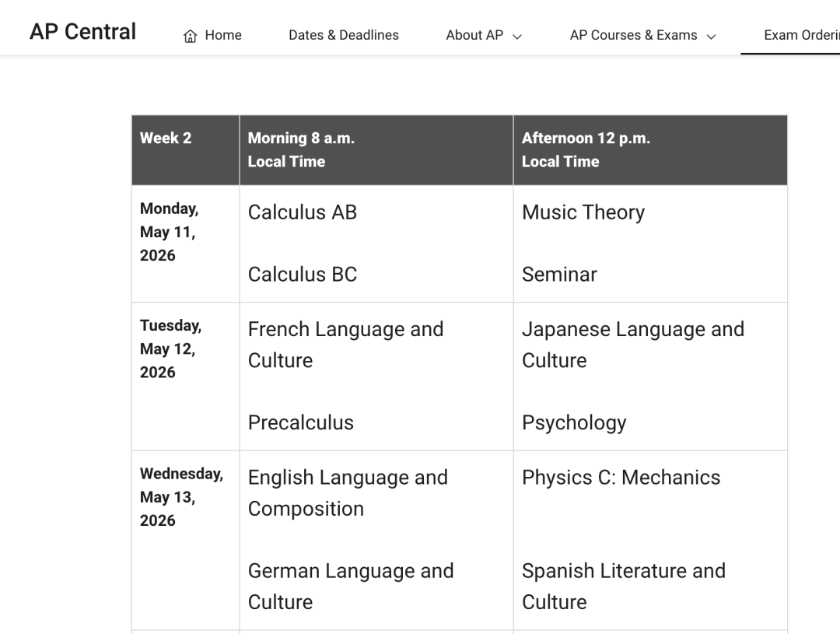Select the Seminar exam entry
Viewport: 840px width, 634px height.
tap(559, 275)
